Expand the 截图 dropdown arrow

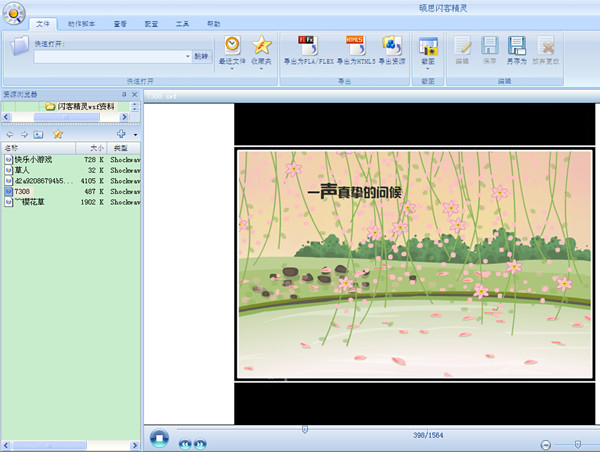pos(428,69)
